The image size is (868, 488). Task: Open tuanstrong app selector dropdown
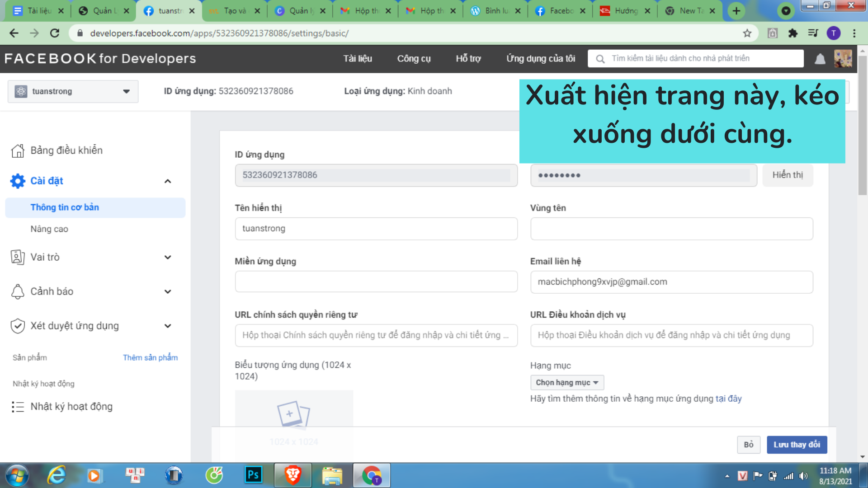(73, 91)
